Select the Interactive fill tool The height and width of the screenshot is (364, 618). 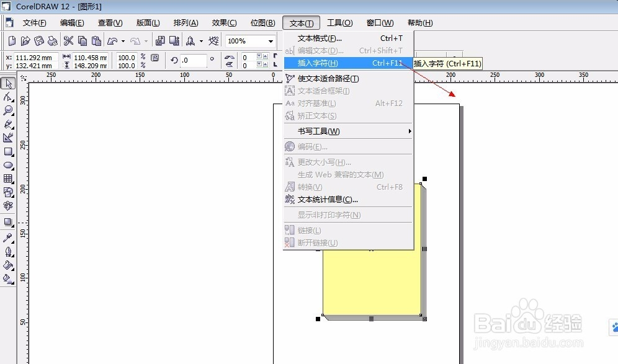[x=8, y=279]
